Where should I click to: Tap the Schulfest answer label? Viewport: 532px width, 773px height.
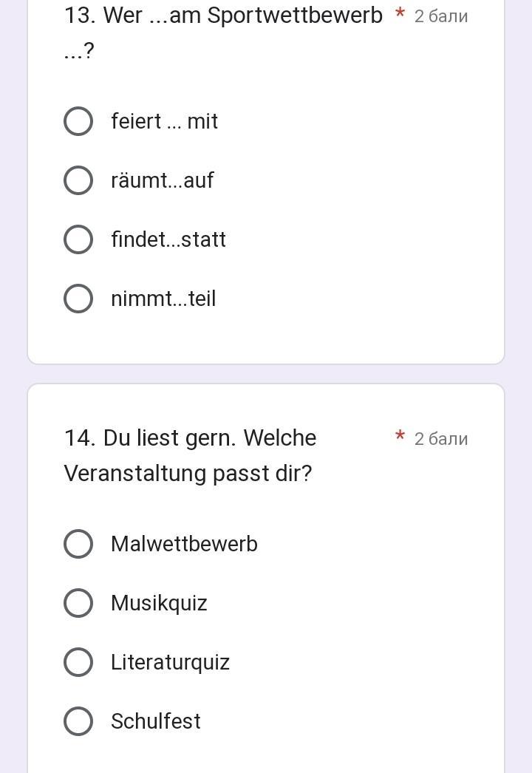[155, 721]
